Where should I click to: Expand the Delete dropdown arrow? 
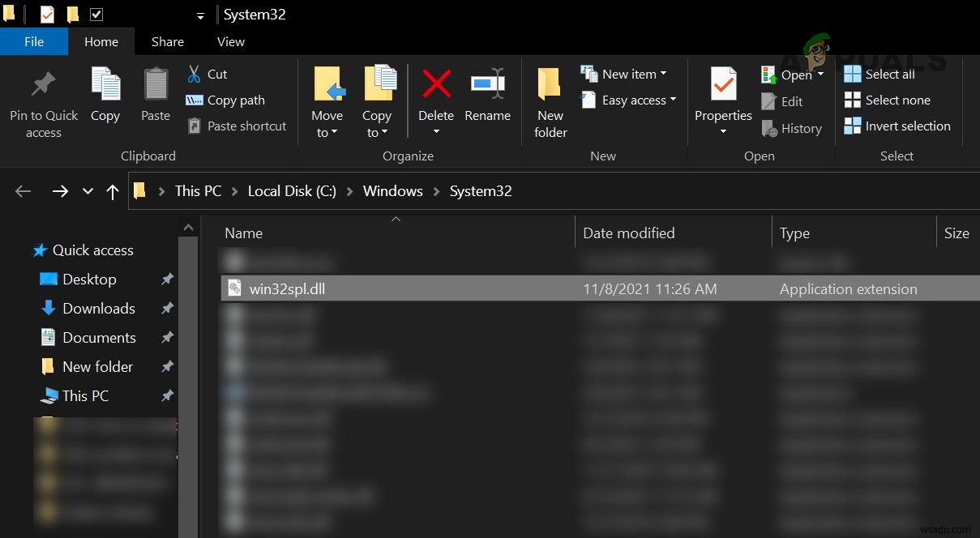(436, 132)
